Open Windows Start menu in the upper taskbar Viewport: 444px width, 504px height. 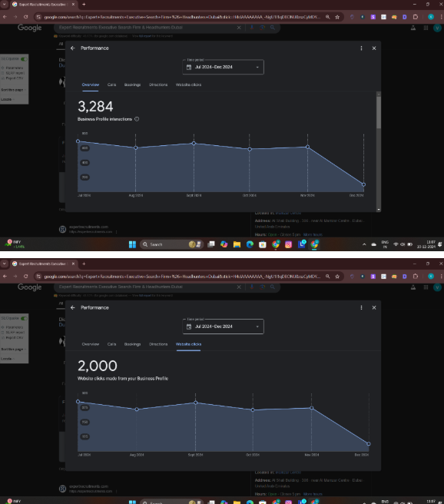tap(132, 244)
